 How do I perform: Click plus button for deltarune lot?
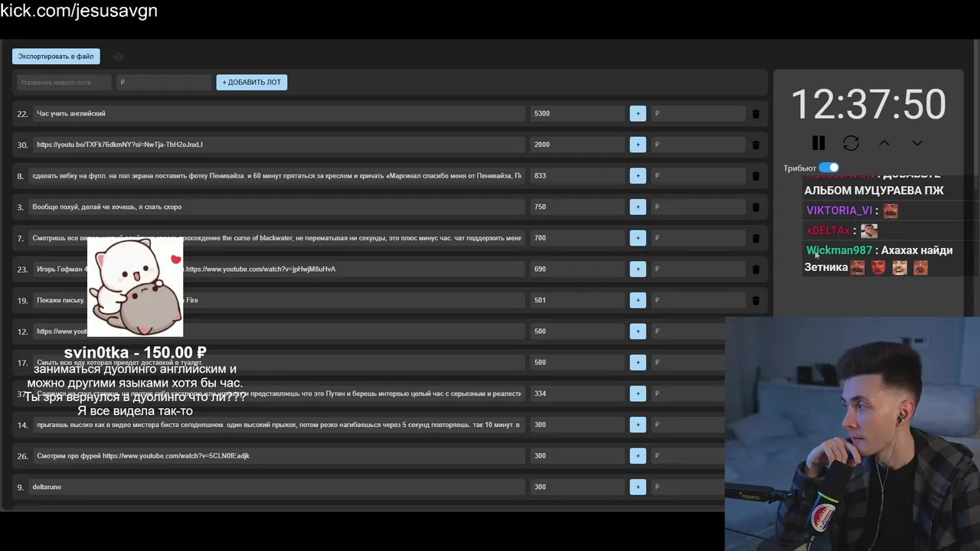[x=638, y=487]
